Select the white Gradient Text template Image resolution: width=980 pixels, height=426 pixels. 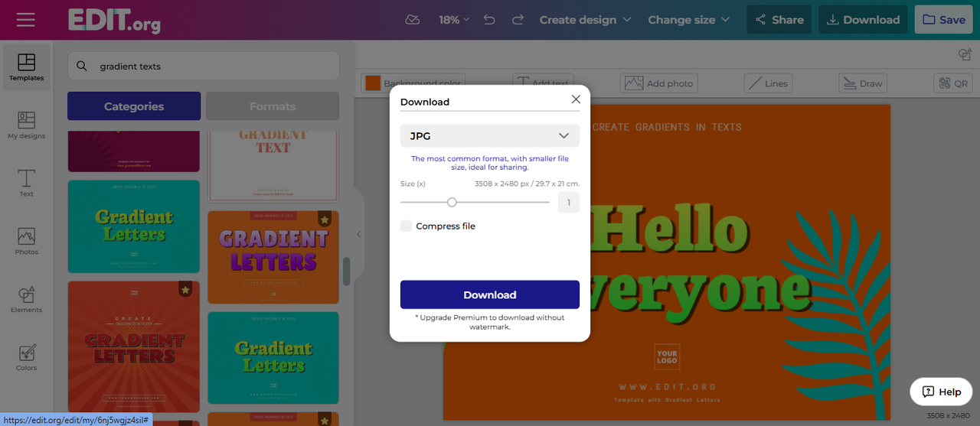tap(273, 165)
